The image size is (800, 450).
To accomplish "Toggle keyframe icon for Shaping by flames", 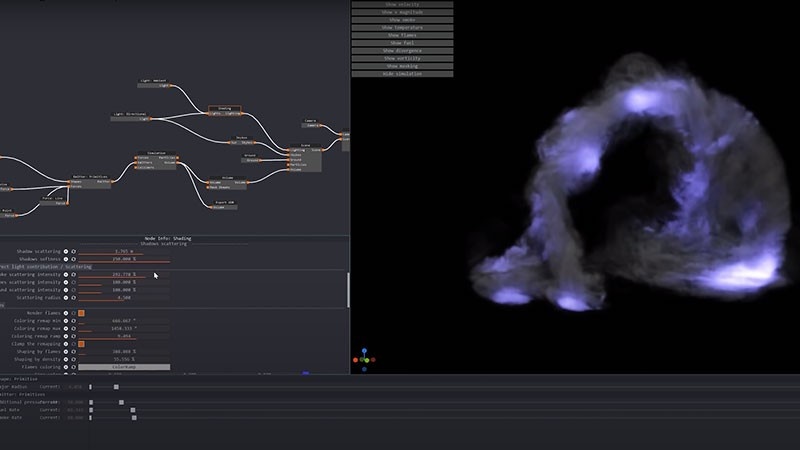I will pos(66,352).
